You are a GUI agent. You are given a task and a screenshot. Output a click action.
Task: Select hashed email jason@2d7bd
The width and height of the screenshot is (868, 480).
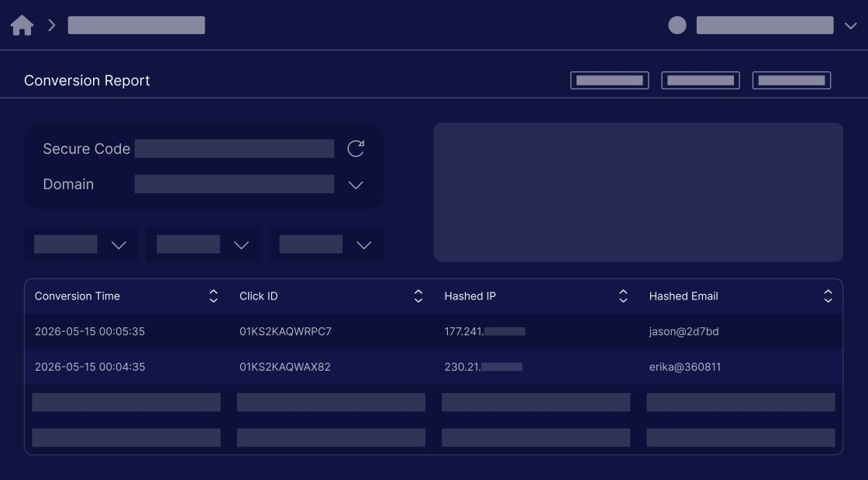[684, 332]
